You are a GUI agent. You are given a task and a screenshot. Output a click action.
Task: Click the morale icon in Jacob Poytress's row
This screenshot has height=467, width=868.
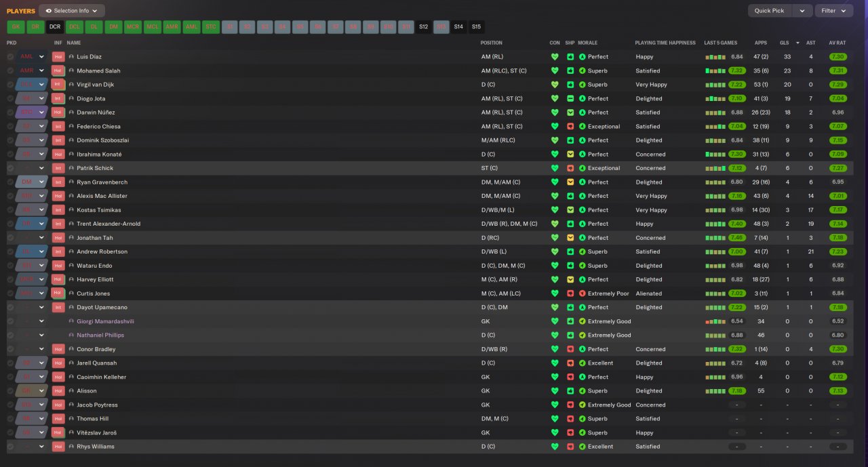pos(582,405)
